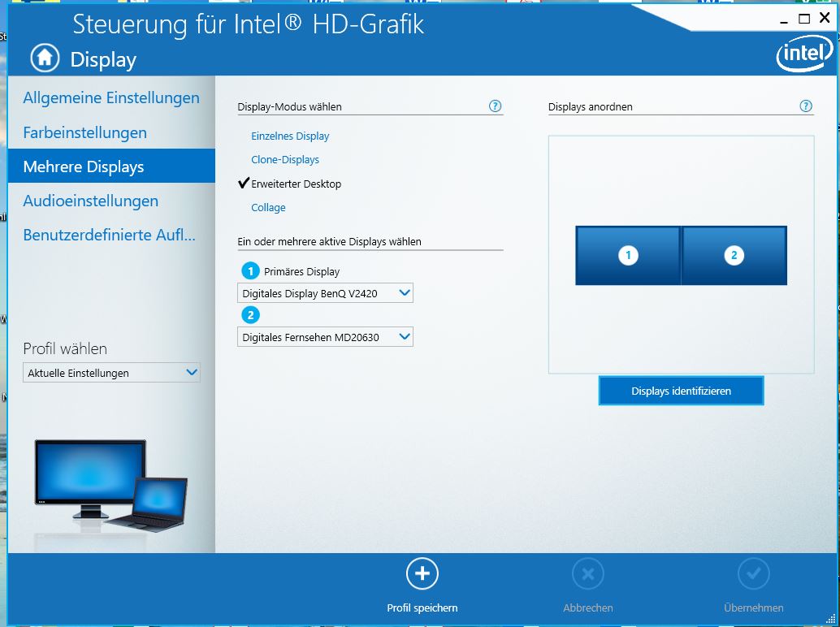Open the primary display dropdown BenQ V2420
840x627 pixels.
(x=325, y=293)
